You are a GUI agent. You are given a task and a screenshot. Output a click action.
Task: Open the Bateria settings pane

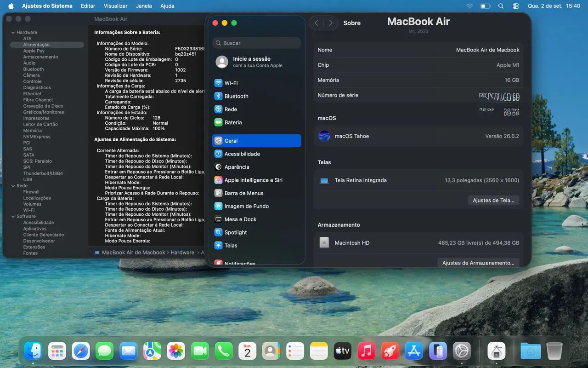256,122
